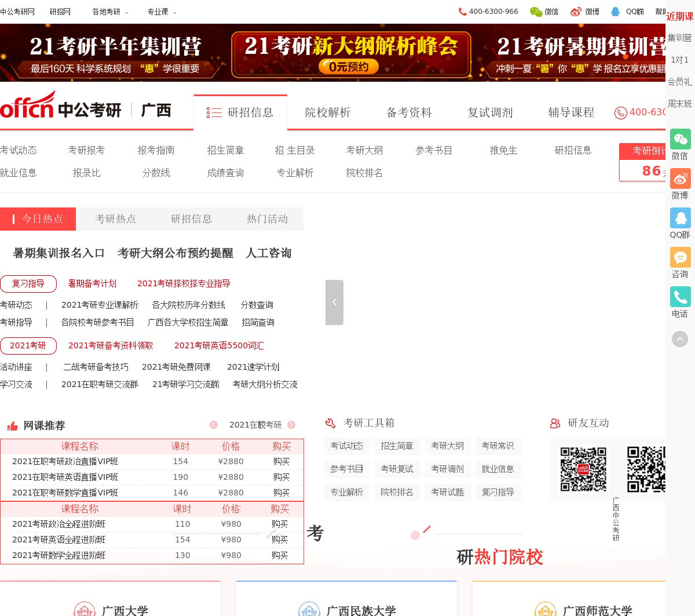Image resolution: width=695 pixels, height=616 pixels.
Task: Click the teal phone icon in sidebar
Action: pos(680,297)
